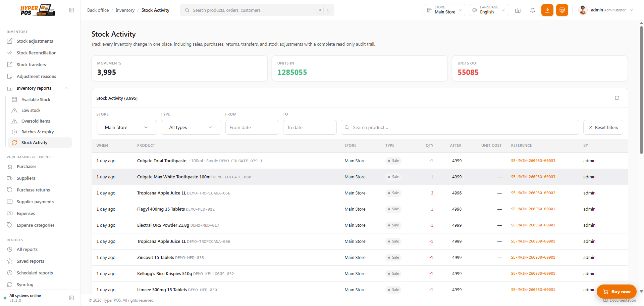Image resolution: width=644 pixels, height=306 pixels.
Task: Open All reports
Action: 27,249
